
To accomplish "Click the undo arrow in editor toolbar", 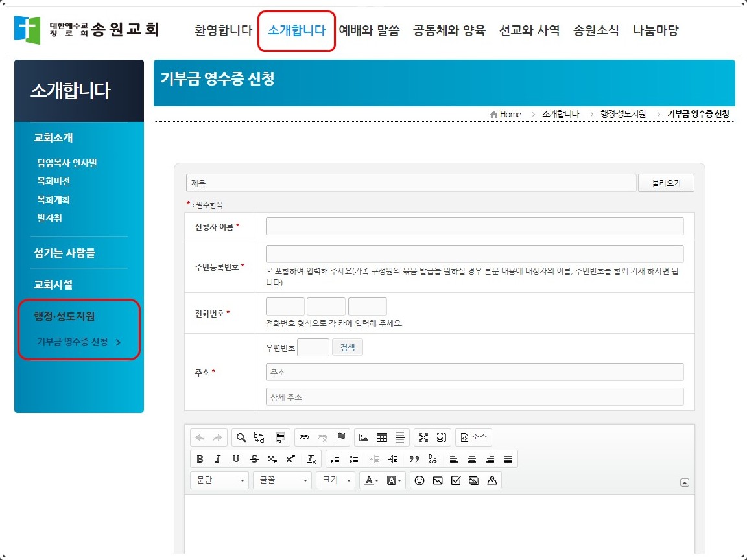I will coord(200,437).
